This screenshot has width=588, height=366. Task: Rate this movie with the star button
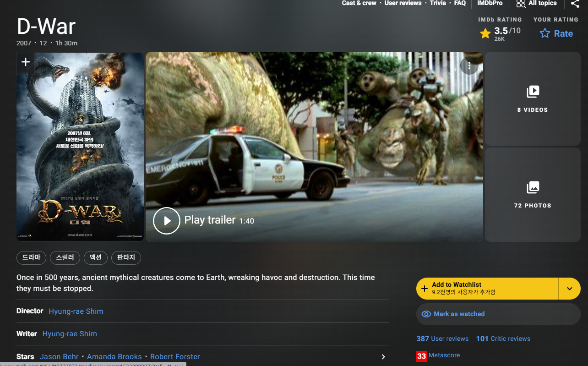pos(556,33)
